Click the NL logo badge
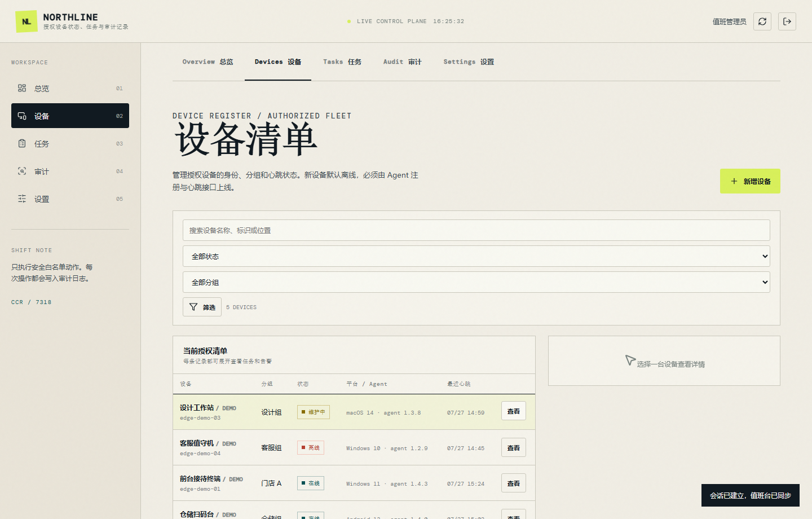Viewport: 812px width, 519px height. pyautogui.click(x=27, y=21)
